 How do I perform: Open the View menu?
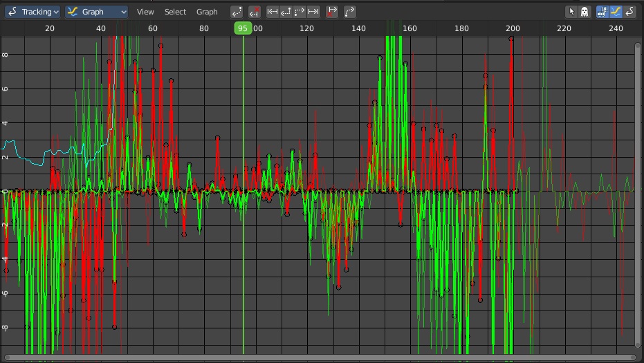[145, 12]
